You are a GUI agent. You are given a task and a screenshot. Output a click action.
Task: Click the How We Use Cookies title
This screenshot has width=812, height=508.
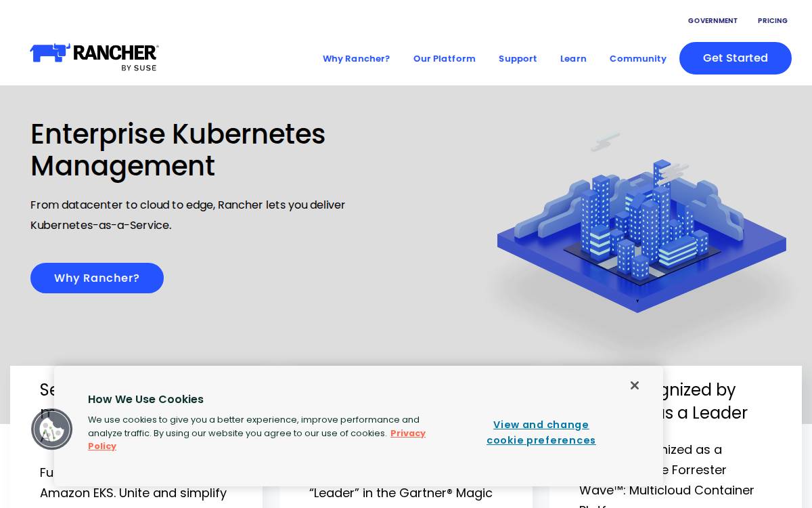point(145,399)
